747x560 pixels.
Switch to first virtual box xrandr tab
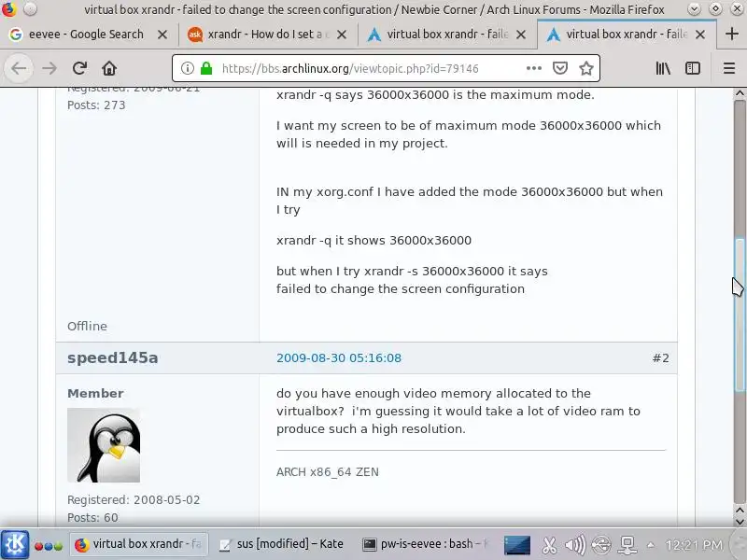coord(447,35)
